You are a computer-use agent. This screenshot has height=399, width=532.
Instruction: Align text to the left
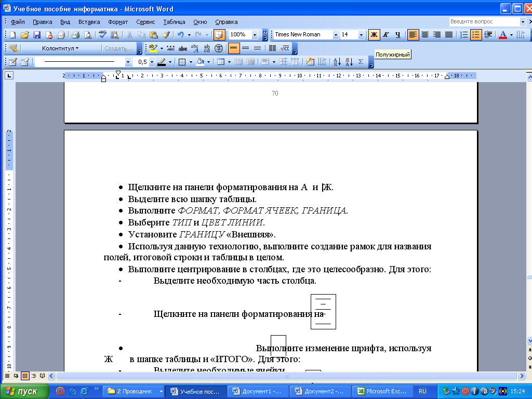413,35
